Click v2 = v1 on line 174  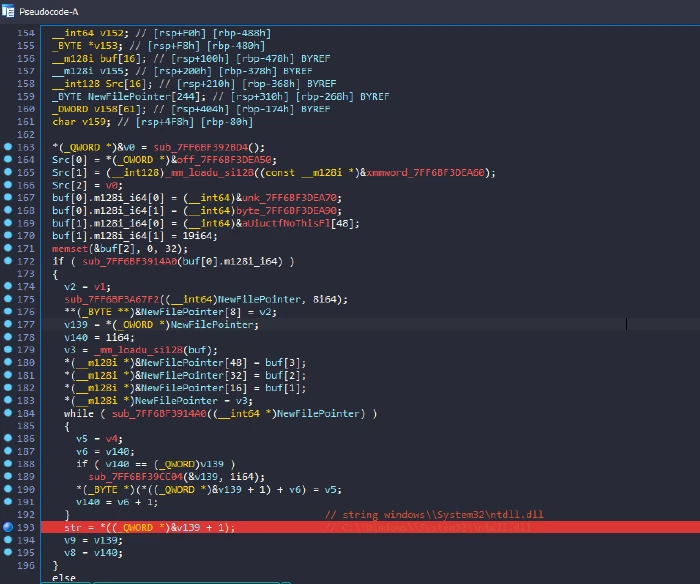coord(88,287)
